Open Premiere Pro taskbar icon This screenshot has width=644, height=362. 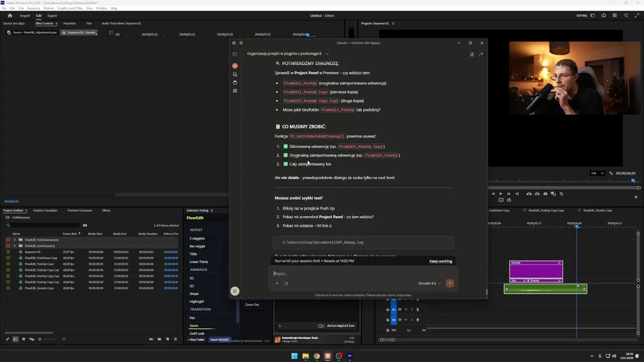coord(350,356)
